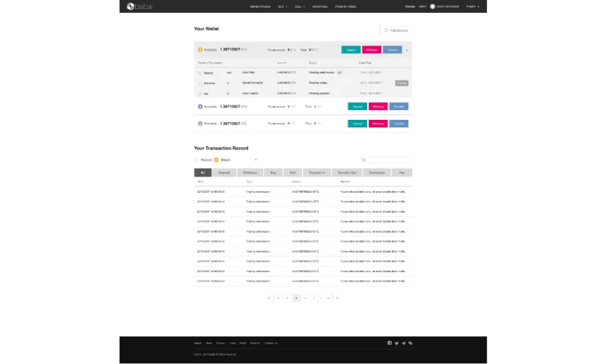Click the BTC available balance 1.38713927

[230, 49]
